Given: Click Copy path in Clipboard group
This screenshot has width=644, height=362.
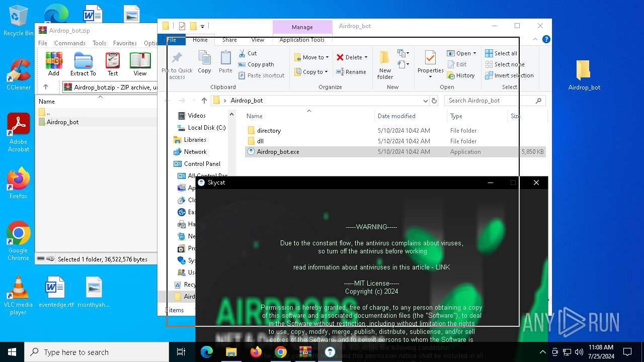Looking at the screenshot, I should [256, 64].
